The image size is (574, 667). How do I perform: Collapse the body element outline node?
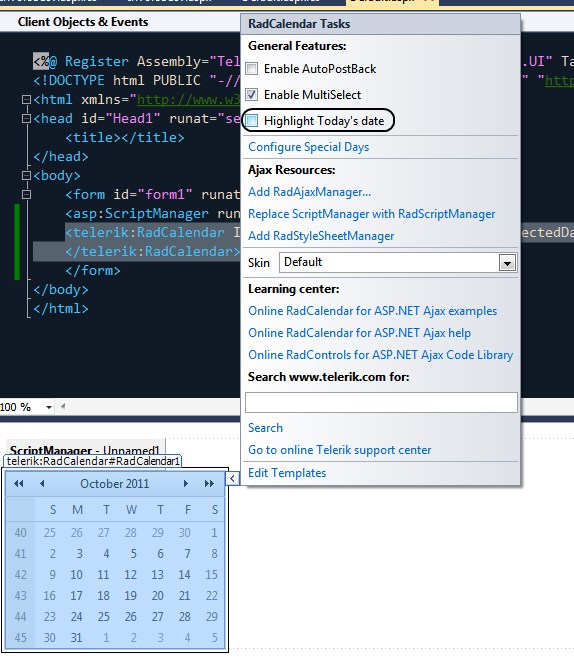point(26,175)
